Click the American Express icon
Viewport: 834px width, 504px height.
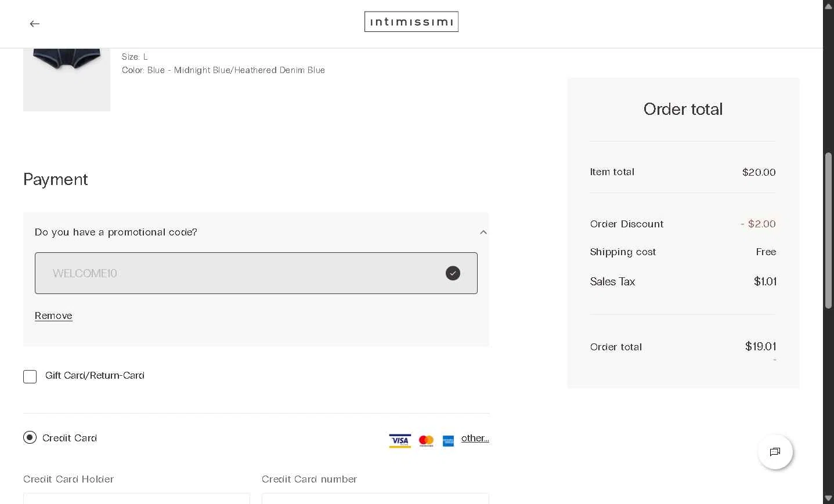pos(448,441)
